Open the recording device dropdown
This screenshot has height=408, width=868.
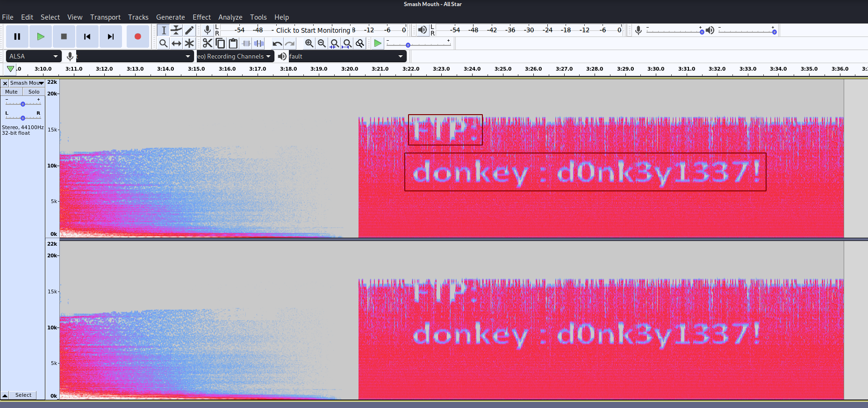(135, 56)
